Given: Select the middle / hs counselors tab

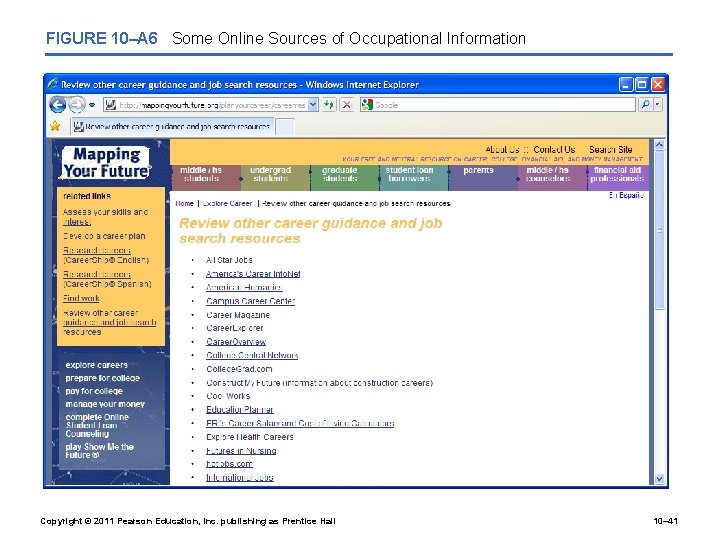Looking at the screenshot, I should point(552,178).
